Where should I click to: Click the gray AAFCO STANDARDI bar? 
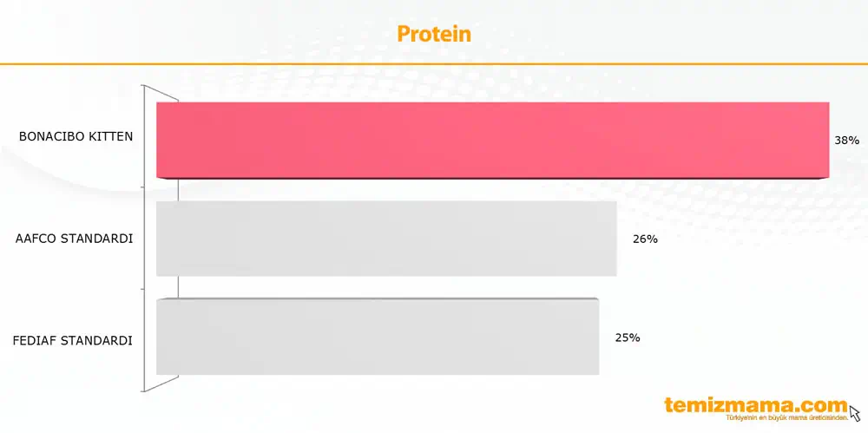386,238
